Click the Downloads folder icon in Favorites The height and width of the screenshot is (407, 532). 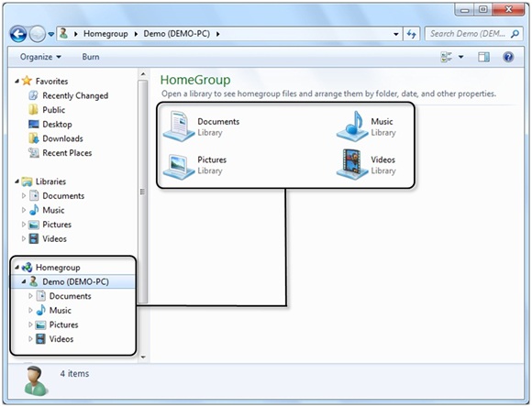tap(34, 138)
